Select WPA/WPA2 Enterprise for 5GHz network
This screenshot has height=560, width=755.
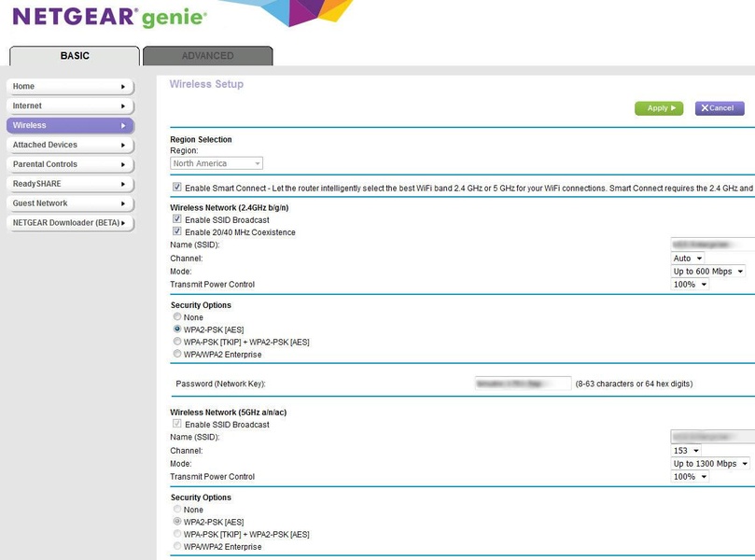click(177, 546)
